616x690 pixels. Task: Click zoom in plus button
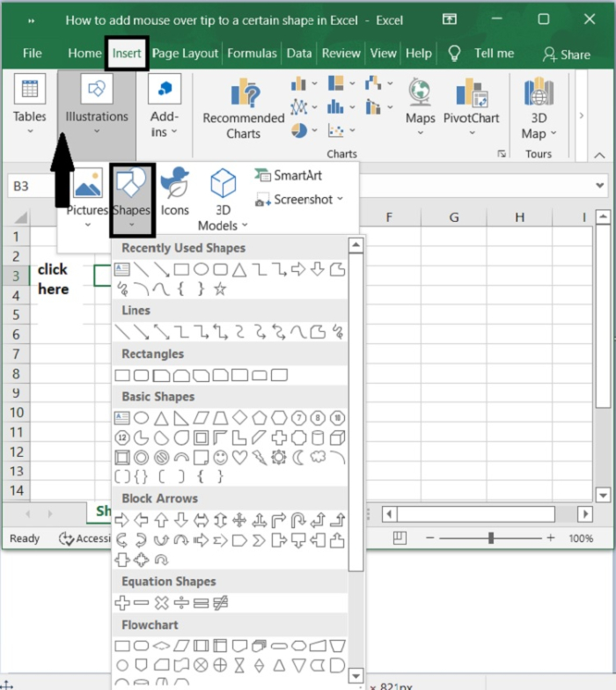pyautogui.click(x=551, y=538)
